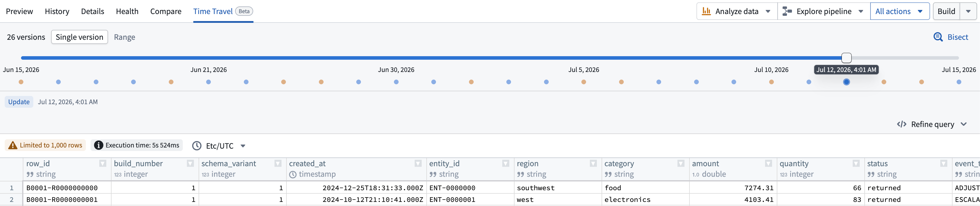The height and width of the screenshot is (206, 980).
Task: Expand the Explore pipeline dropdown
Action: tap(861, 11)
